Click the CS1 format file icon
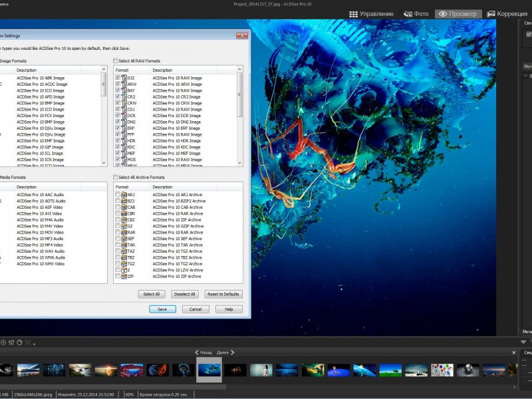The height and width of the screenshot is (399, 532). (x=124, y=109)
